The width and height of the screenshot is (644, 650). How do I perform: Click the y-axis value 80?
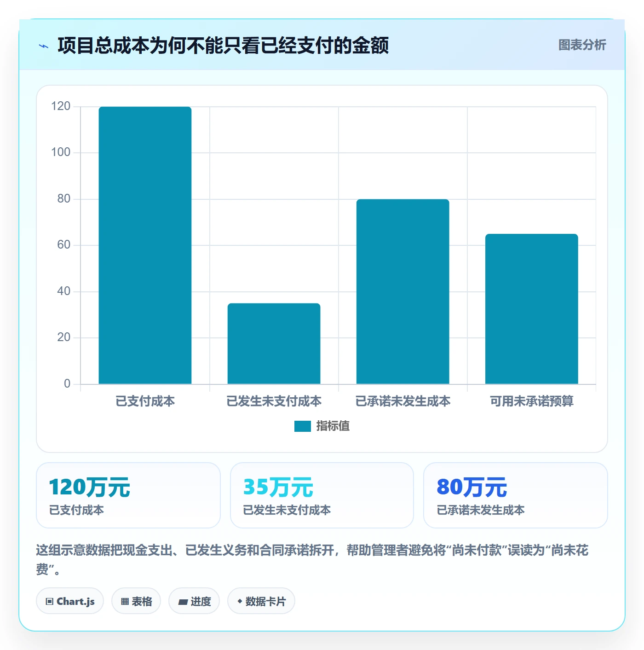(64, 199)
